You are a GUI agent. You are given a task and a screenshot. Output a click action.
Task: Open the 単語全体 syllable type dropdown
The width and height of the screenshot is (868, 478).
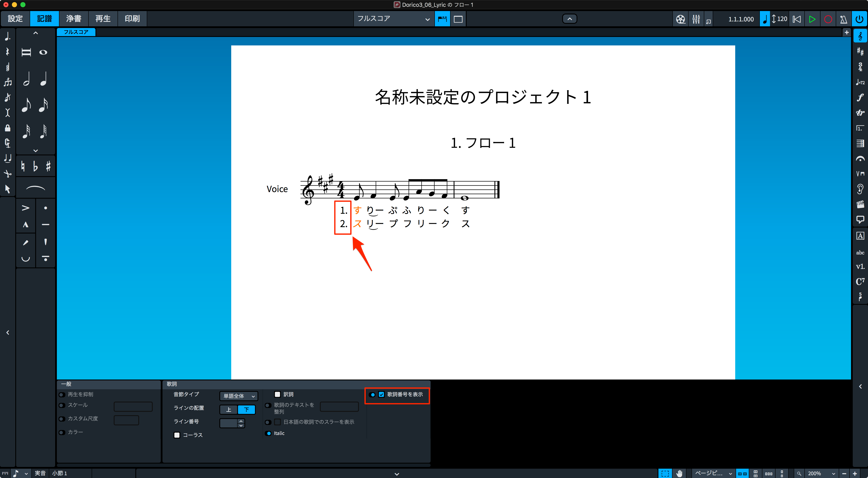click(x=239, y=396)
